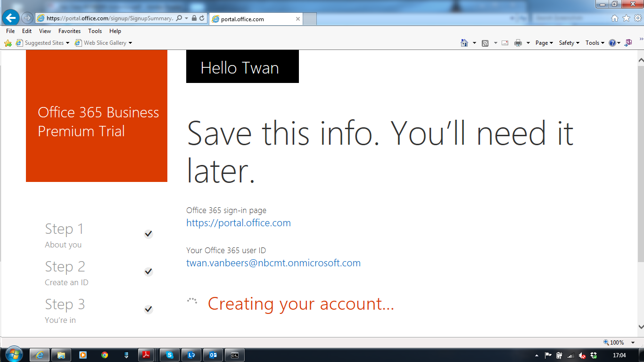Click the twan.vanbeers@nbcmt.onmicrosoft.com user ID

click(273, 263)
